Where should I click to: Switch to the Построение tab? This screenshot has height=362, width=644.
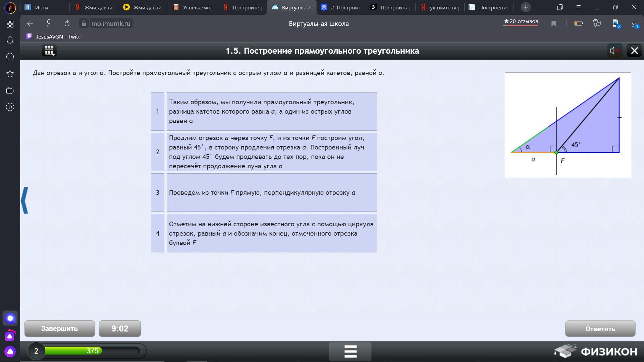pos(490,7)
